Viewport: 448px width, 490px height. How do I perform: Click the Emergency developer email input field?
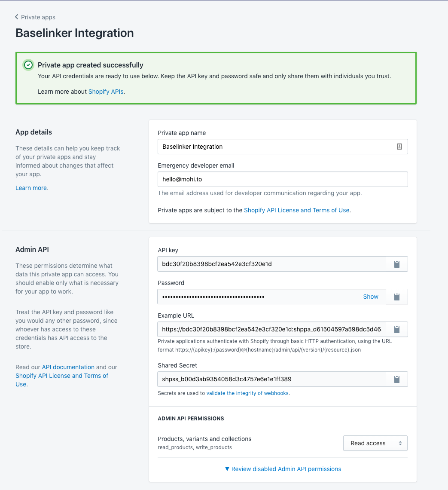point(282,179)
